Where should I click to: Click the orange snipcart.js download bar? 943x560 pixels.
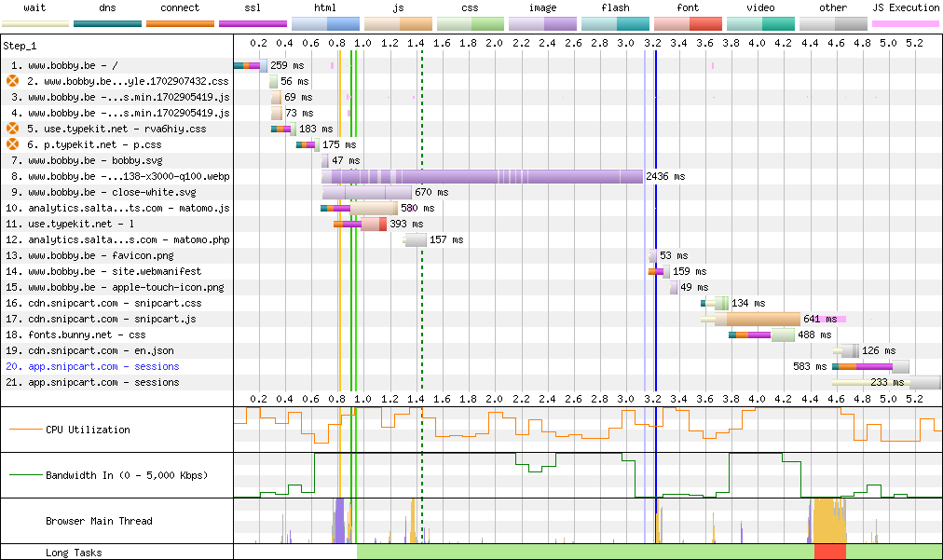click(763, 319)
